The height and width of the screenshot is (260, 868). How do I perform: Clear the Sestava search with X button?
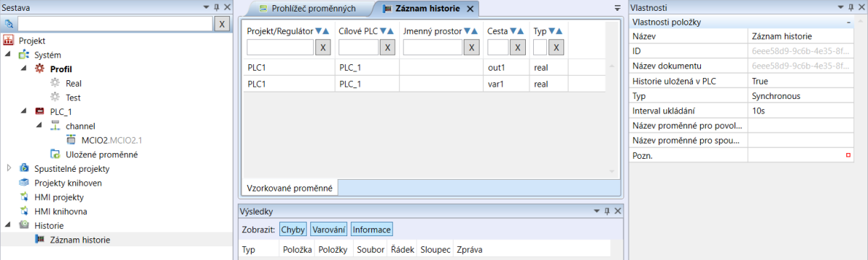coord(223,24)
